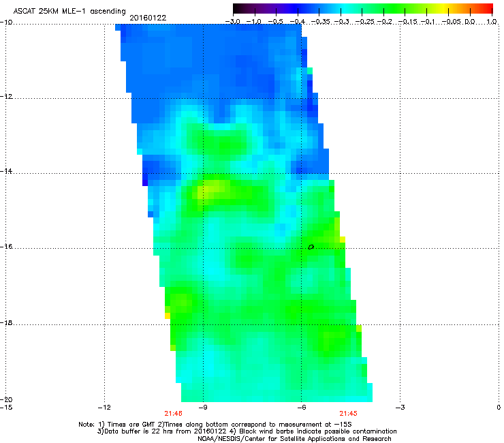Click the color bar's black-purple left end
504x443 pixels.
pos(240,8)
